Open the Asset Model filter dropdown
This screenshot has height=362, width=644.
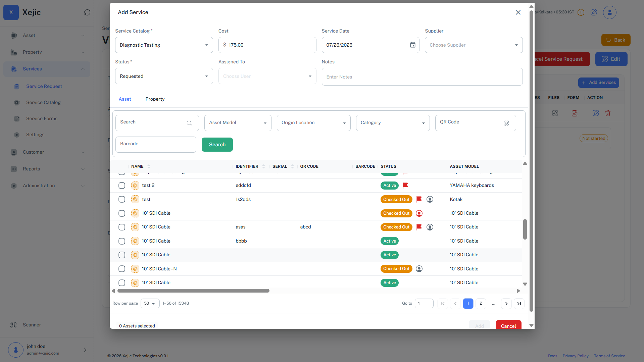click(x=238, y=123)
